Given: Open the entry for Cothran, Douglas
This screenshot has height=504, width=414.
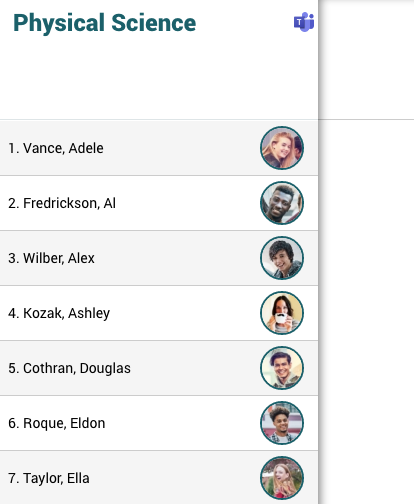Looking at the screenshot, I should point(77,368).
